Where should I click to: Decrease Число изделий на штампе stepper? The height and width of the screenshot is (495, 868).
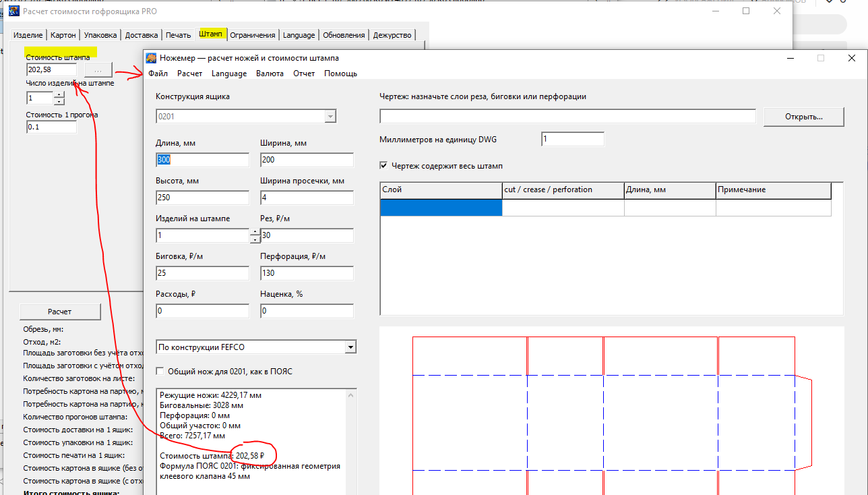[59, 101]
